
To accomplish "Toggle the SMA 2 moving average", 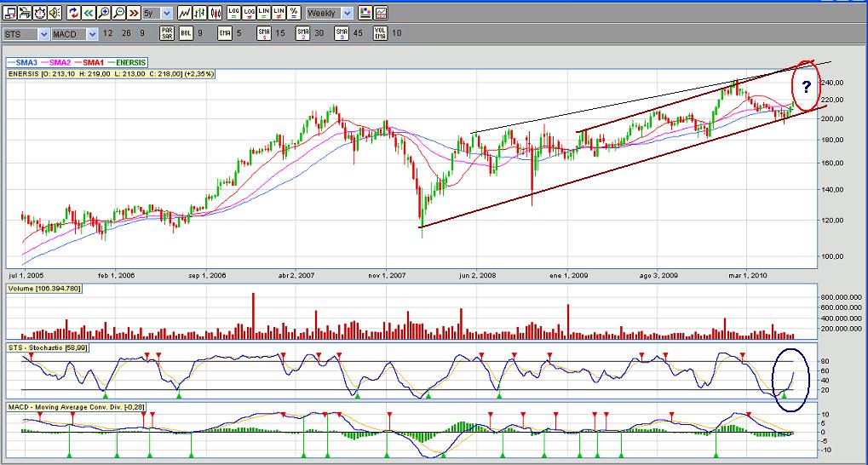I will click(302, 33).
